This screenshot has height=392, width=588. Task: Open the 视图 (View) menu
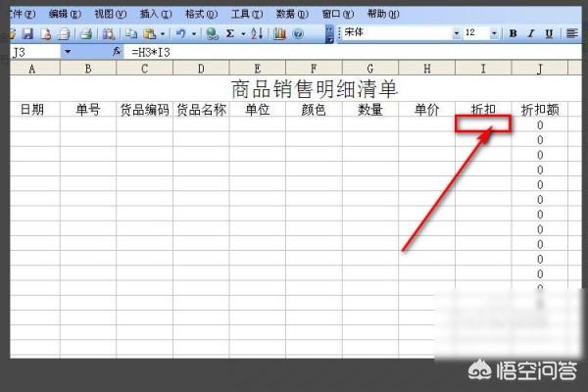click(x=110, y=15)
